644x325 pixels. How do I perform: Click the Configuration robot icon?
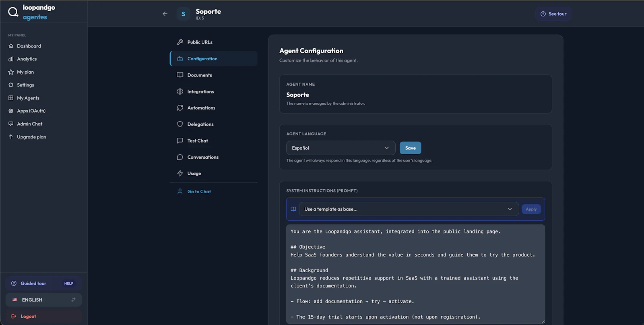(180, 59)
